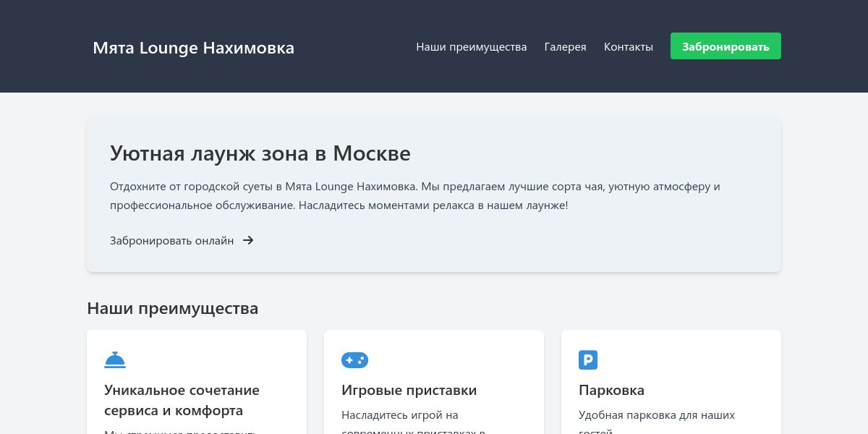
Task: Open the Наши преимущества nav item
Action: tap(472, 47)
